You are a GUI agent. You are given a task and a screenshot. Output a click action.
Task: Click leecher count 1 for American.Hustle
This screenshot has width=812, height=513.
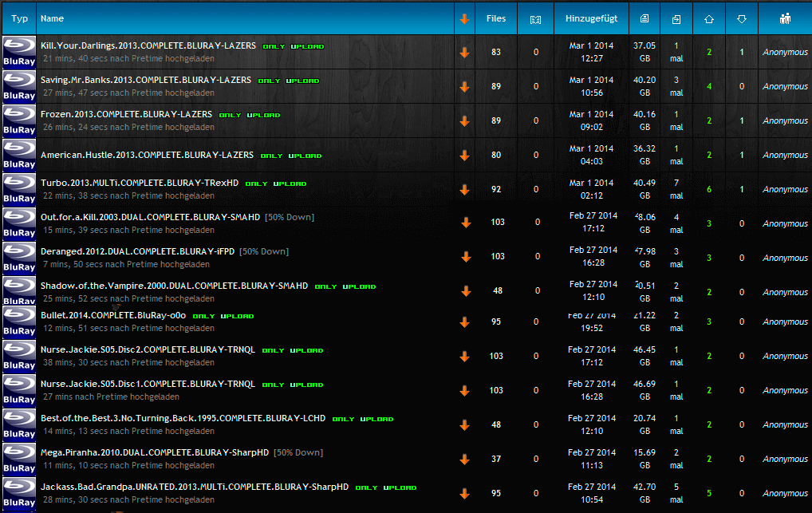click(x=742, y=155)
